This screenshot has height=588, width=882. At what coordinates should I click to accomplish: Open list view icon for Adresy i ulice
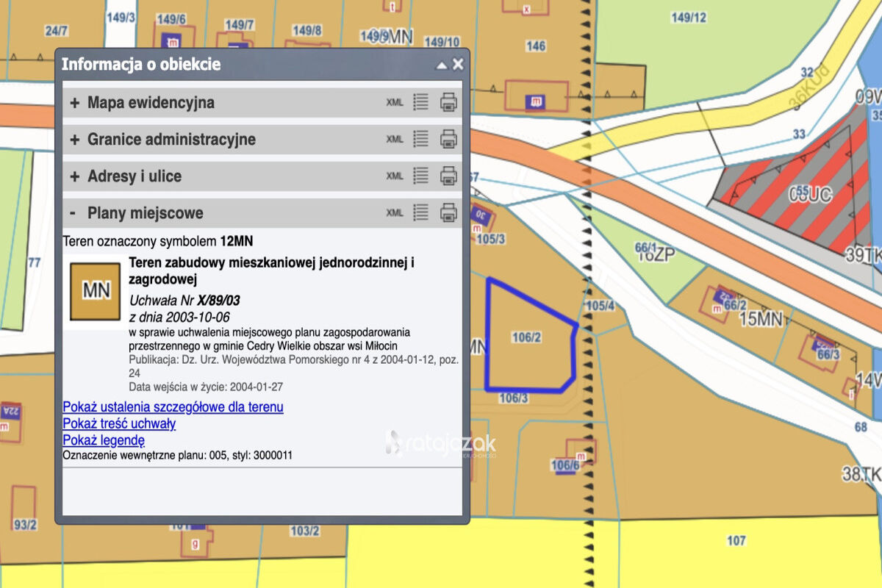[420, 176]
